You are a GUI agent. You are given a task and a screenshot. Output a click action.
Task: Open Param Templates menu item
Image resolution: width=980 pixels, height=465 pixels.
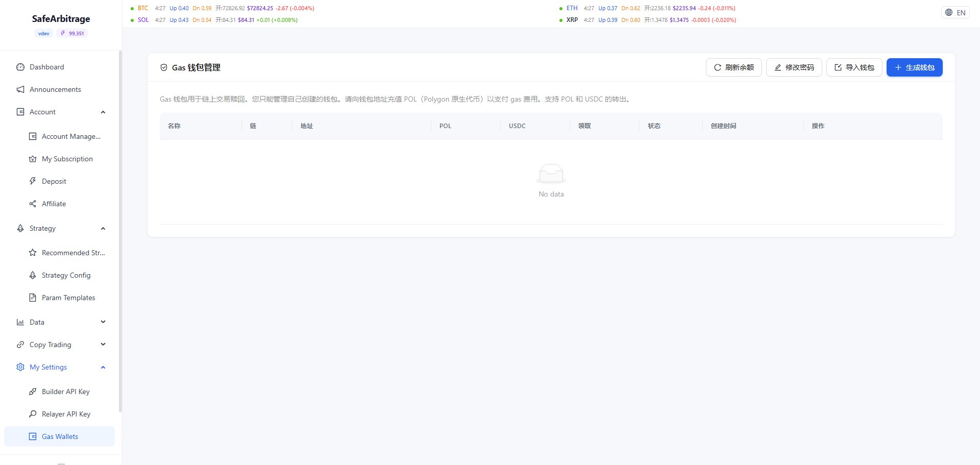[x=68, y=298]
